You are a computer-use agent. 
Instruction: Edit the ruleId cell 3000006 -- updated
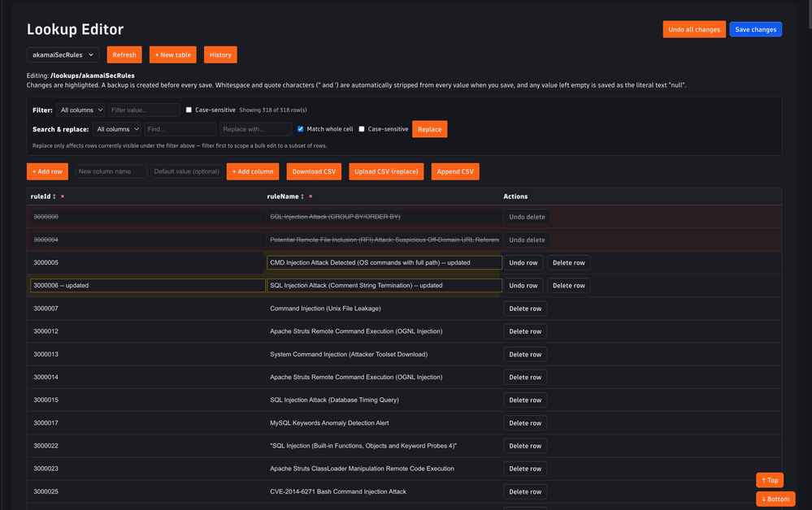coord(148,286)
